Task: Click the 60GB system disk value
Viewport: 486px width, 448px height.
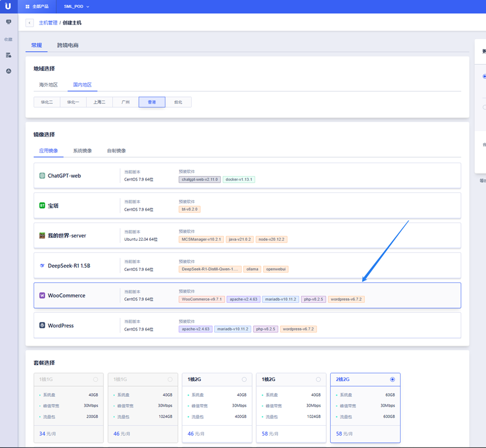Action: coord(391,395)
